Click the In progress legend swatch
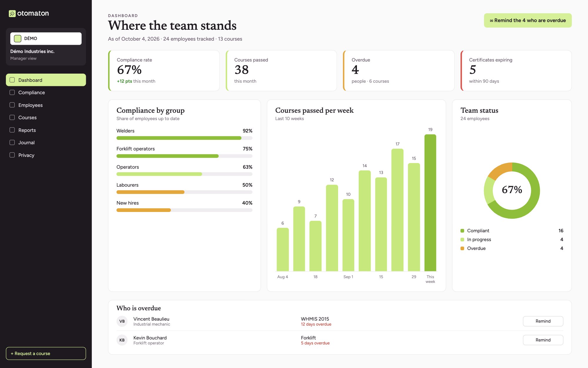588x368 pixels. pyautogui.click(x=462, y=240)
